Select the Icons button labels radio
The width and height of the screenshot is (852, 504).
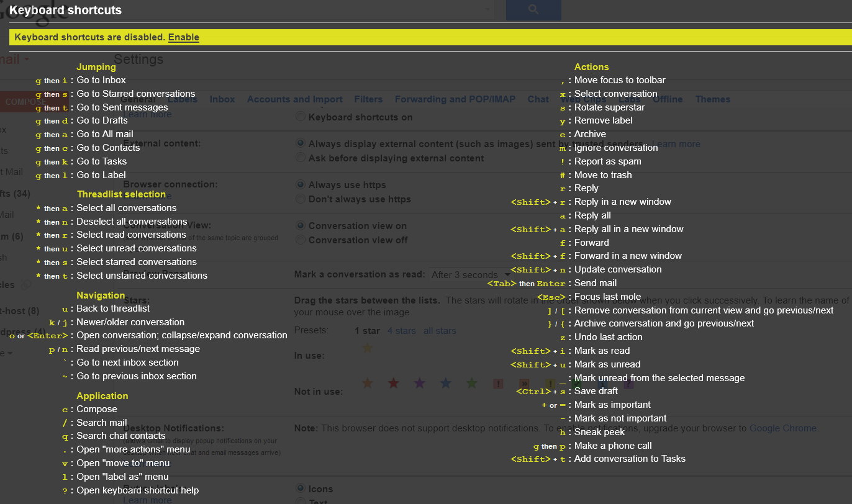tap(301, 488)
